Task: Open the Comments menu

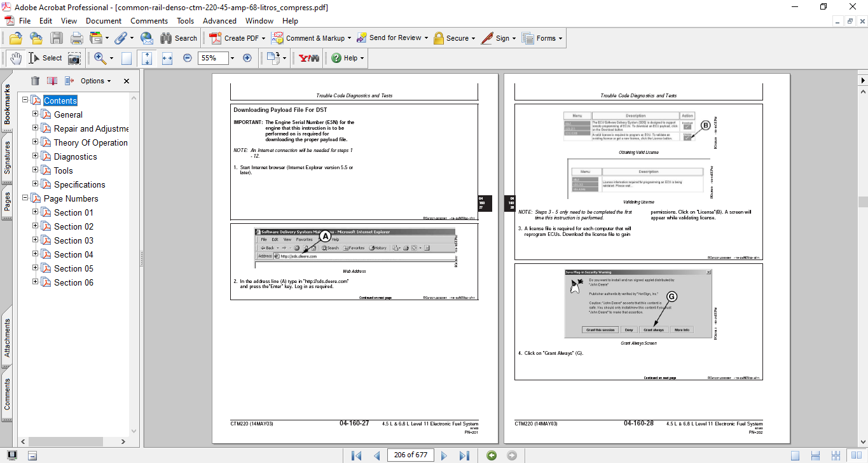Action: click(149, 21)
